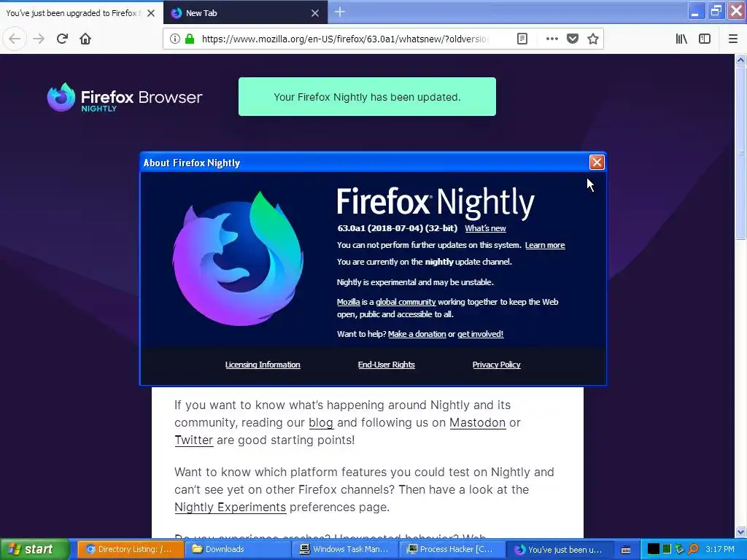Click the '63.0a1 (2018-07-04) (32-bit)' version text
Screen dimensions: 747x560
click(398, 228)
